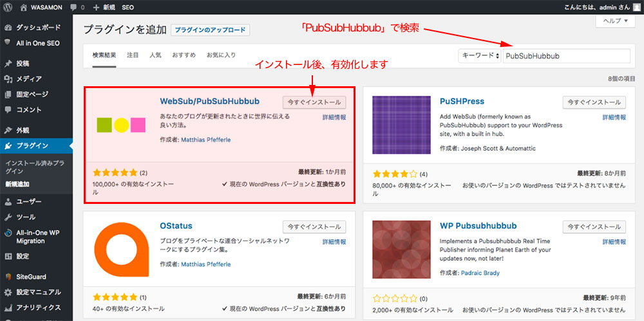
Task: Open SEO in the admin bar
Action: tap(128, 7)
